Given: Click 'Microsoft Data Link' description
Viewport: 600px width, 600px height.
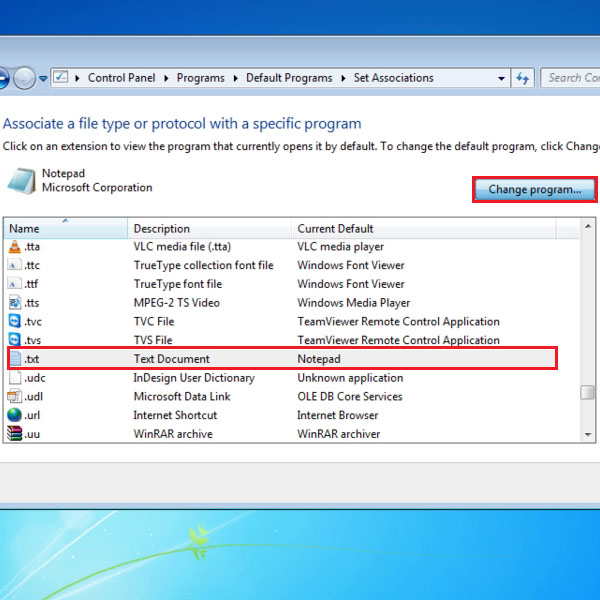Looking at the screenshot, I should pos(182,396).
